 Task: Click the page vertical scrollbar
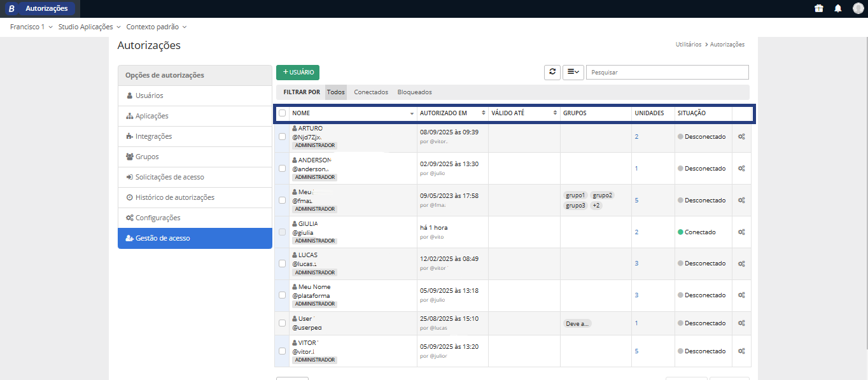click(x=864, y=191)
